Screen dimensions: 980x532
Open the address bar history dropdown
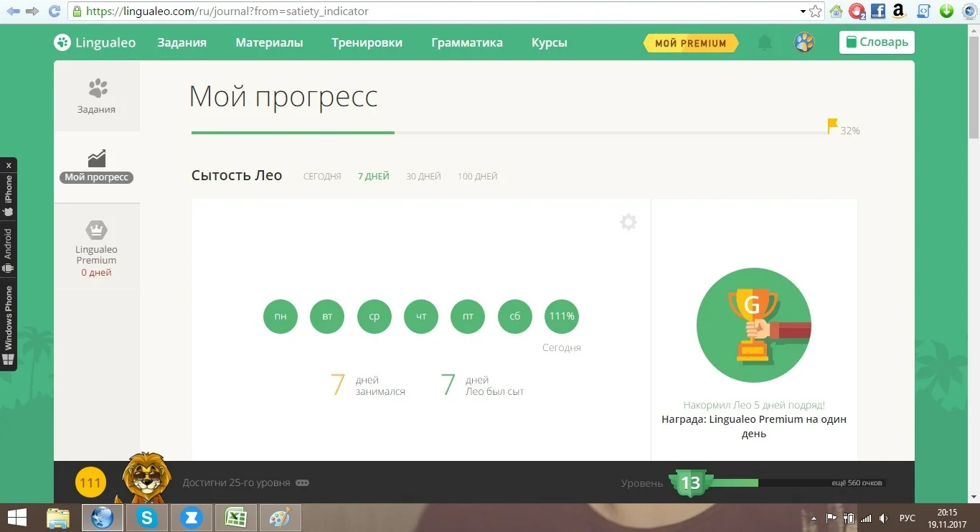(x=803, y=11)
